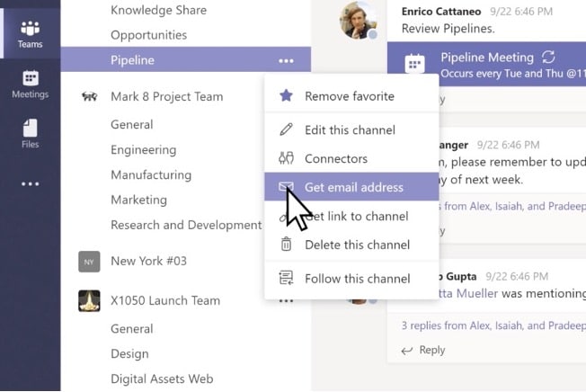
Task: Open the Opportunities channel
Action: 148,35
